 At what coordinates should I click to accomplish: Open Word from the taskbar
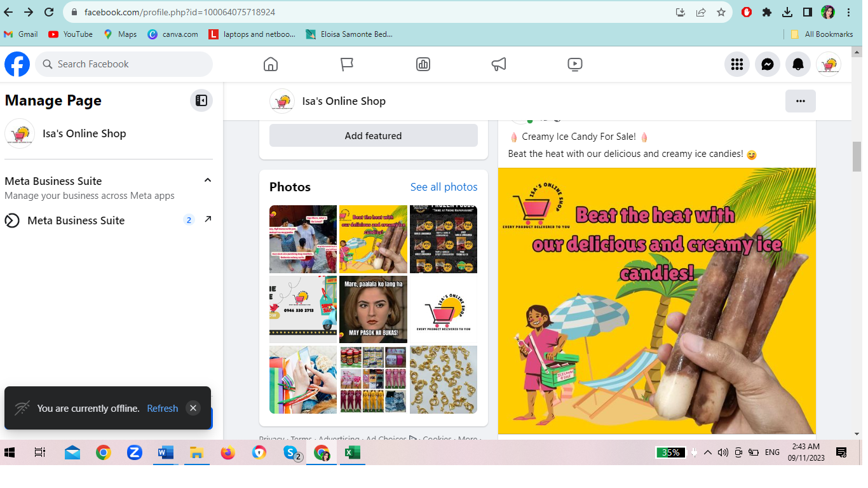pyautogui.click(x=165, y=452)
